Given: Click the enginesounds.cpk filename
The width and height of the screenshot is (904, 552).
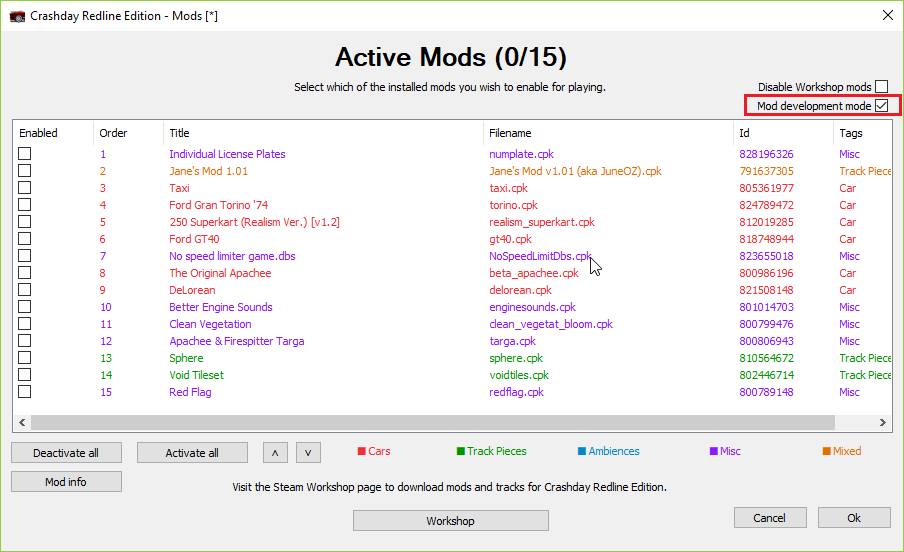Looking at the screenshot, I should (533, 307).
